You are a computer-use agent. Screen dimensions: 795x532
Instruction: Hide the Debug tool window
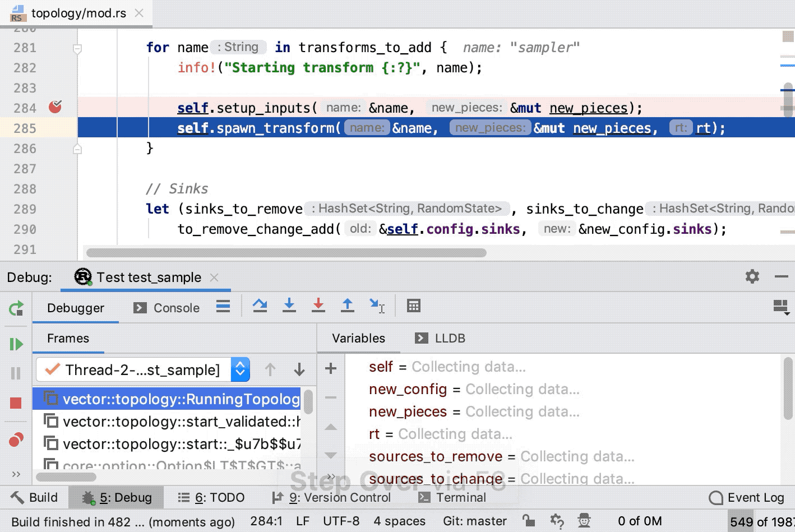click(782, 276)
